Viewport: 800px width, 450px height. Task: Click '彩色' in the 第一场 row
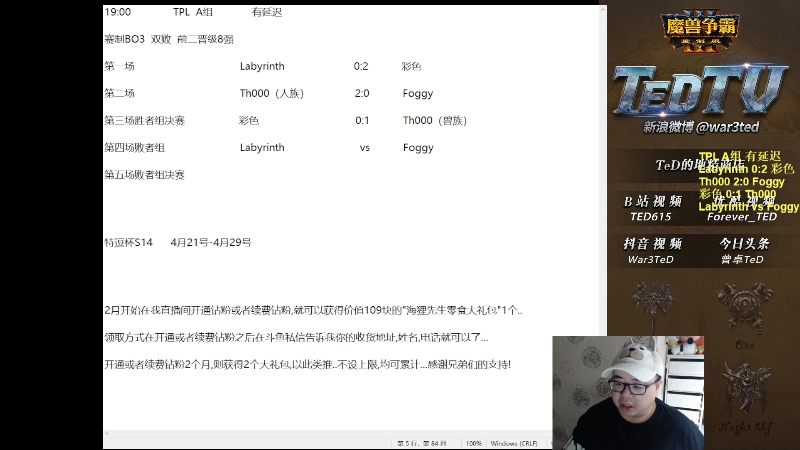[411, 66]
